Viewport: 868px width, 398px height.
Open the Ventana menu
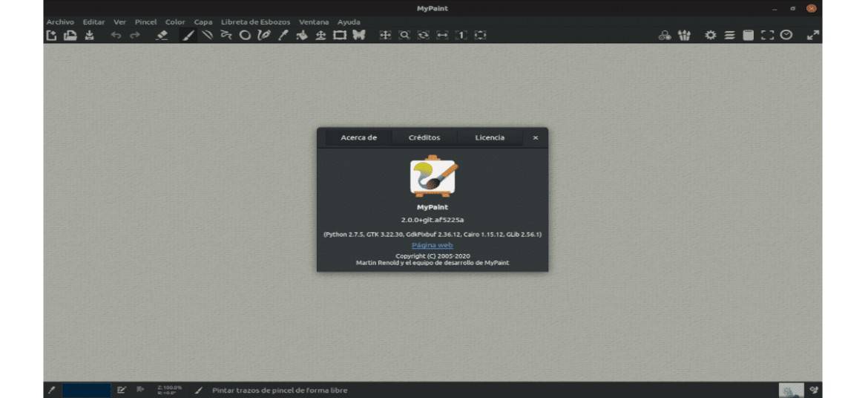pyautogui.click(x=314, y=22)
